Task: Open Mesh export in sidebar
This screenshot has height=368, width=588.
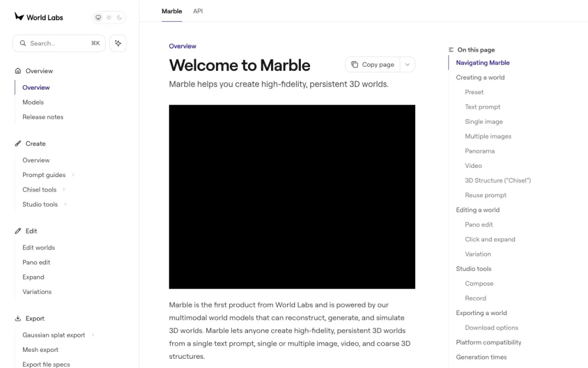Action: [x=41, y=350]
